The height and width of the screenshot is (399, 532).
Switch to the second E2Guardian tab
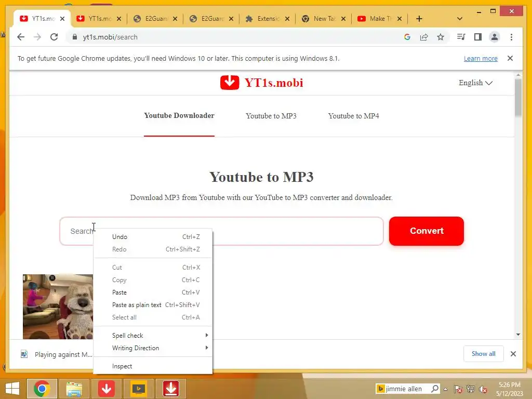click(x=212, y=19)
